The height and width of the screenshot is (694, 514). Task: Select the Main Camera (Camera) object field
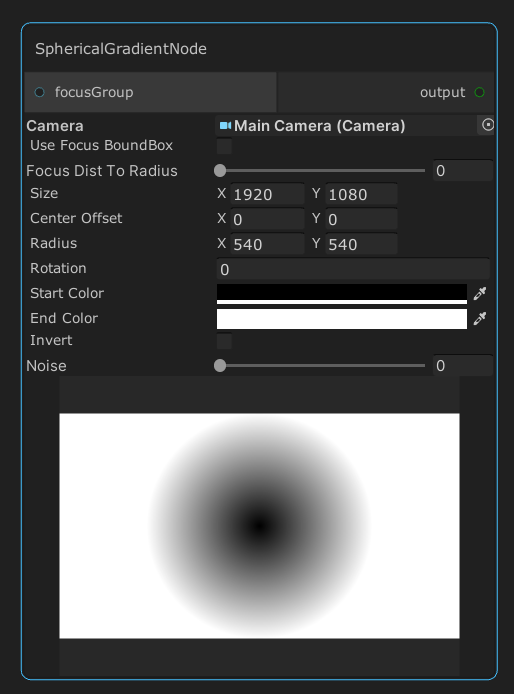click(346, 126)
